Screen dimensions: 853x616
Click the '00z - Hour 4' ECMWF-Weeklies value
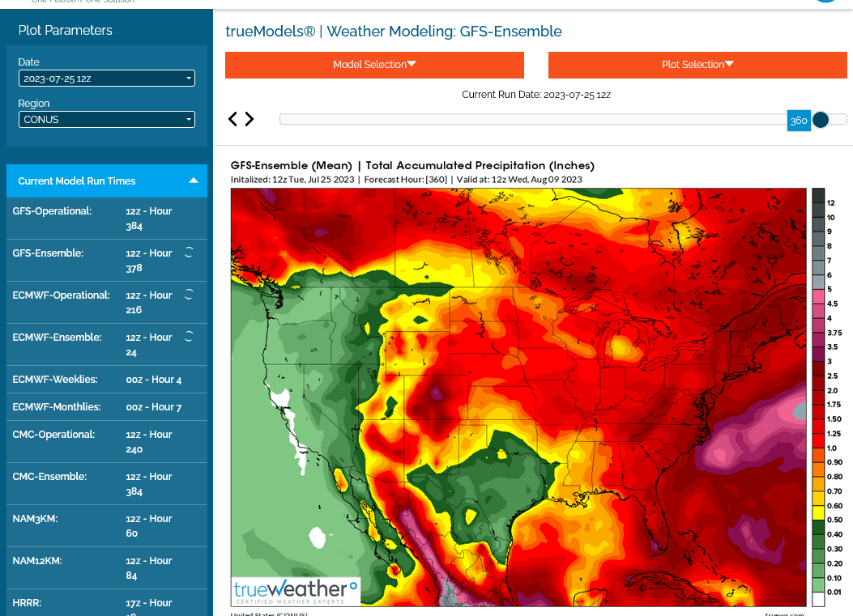click(154, 380)
